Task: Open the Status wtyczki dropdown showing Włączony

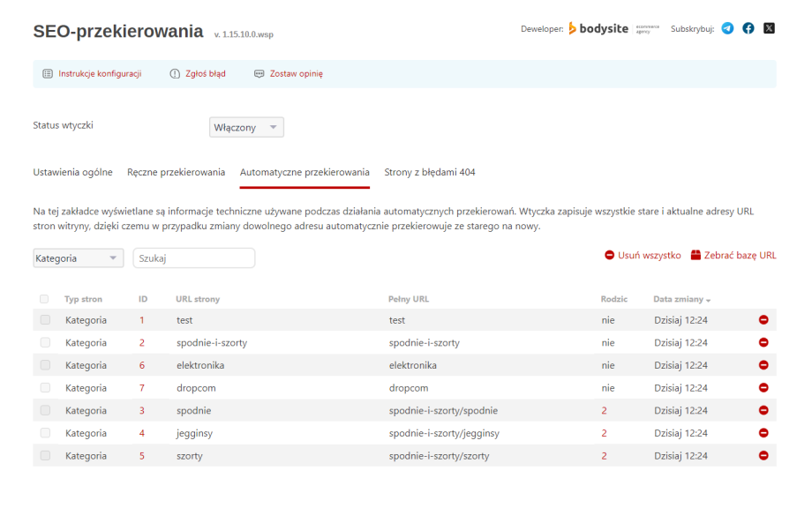Action: 246,128
